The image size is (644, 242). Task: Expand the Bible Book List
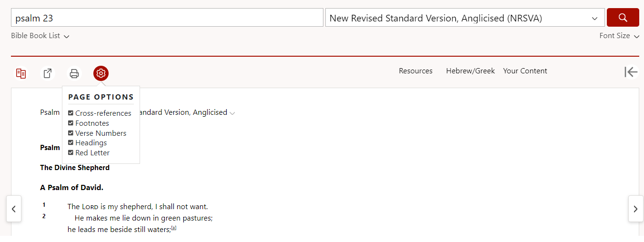click(x=40, y=36)
